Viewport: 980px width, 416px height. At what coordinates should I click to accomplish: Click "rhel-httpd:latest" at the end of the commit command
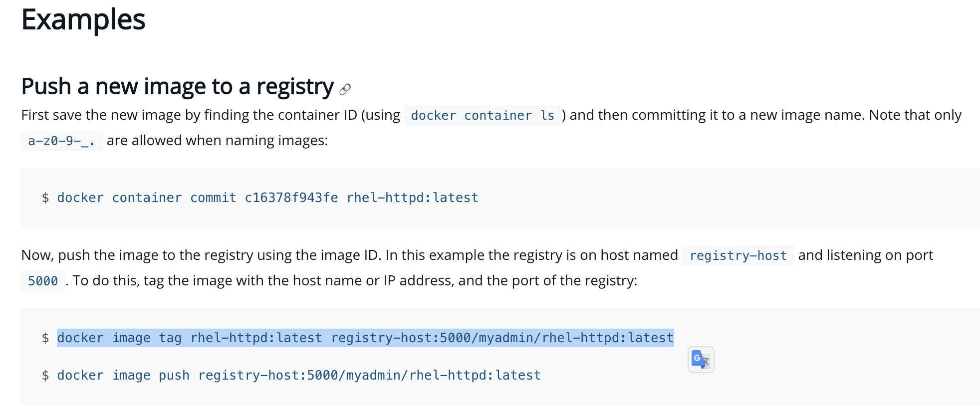tap(412, 198)
